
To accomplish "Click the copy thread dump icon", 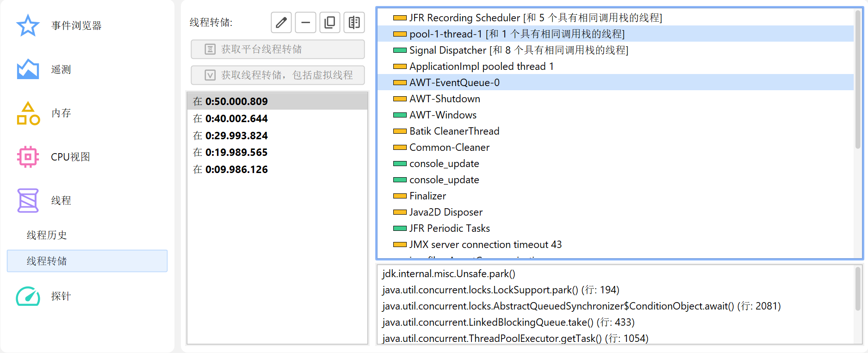I will click(330, 22).
